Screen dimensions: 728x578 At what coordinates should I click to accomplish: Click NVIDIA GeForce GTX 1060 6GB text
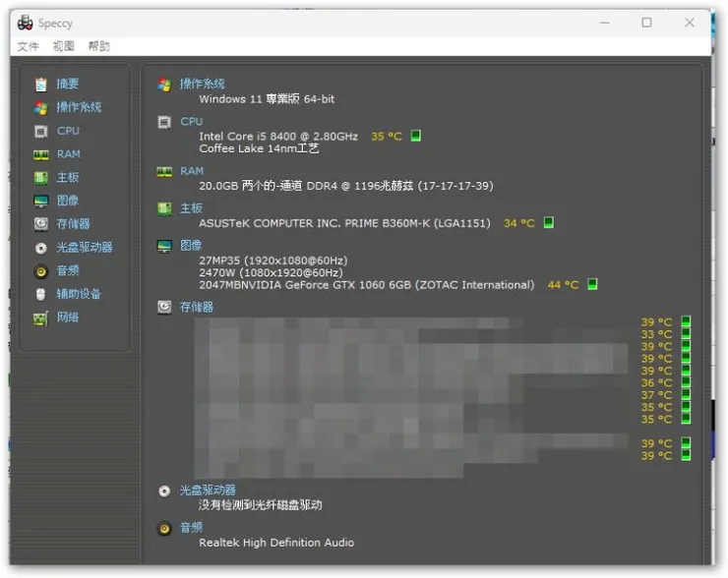click(x=367, y=285)
